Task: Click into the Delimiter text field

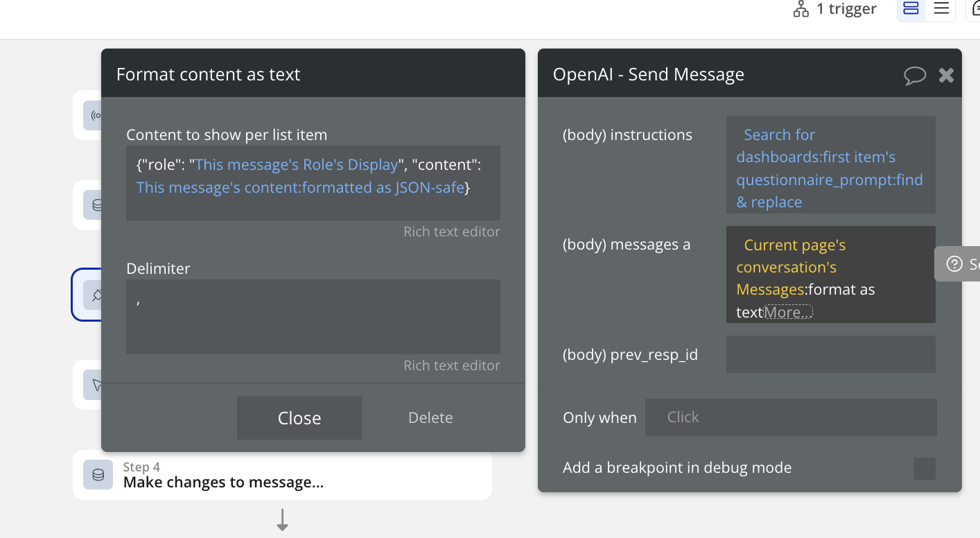Action: coord(313,316)
